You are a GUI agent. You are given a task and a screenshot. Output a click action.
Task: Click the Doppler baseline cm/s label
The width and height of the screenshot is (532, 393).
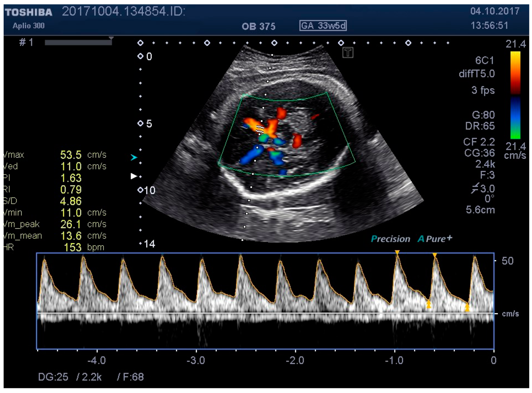tap(510, 314)
